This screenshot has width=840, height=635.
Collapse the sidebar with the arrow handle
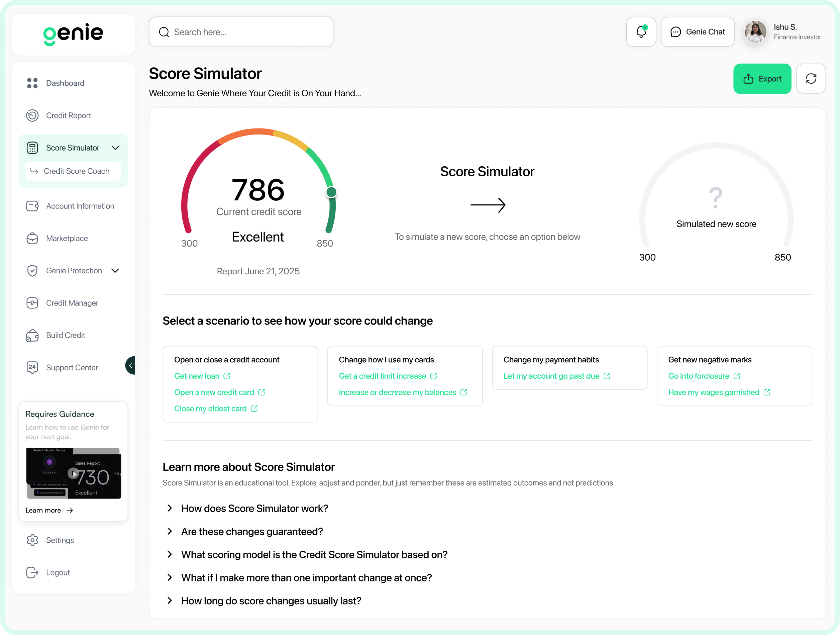(131, 366)
